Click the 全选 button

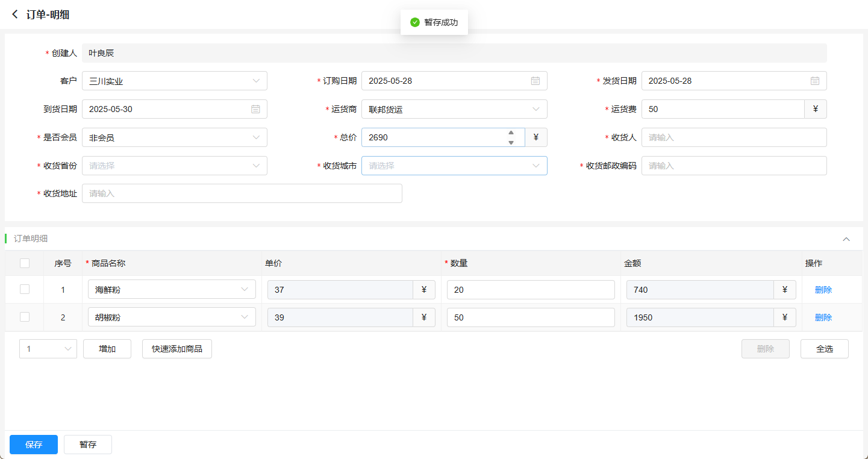pos(824,349)
